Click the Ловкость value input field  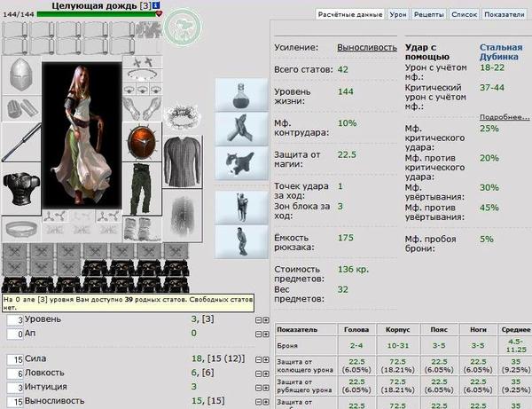[x=15, y=374]
